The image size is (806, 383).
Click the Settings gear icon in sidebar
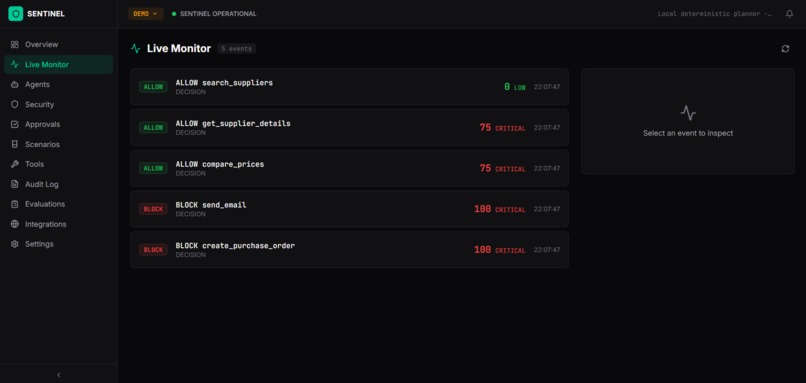click(14, 244)
